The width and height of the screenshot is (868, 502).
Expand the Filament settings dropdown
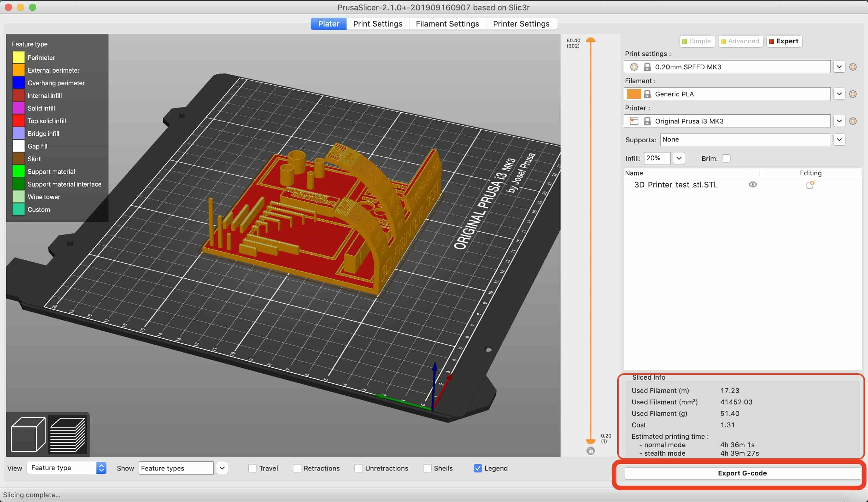coord(840,93)
